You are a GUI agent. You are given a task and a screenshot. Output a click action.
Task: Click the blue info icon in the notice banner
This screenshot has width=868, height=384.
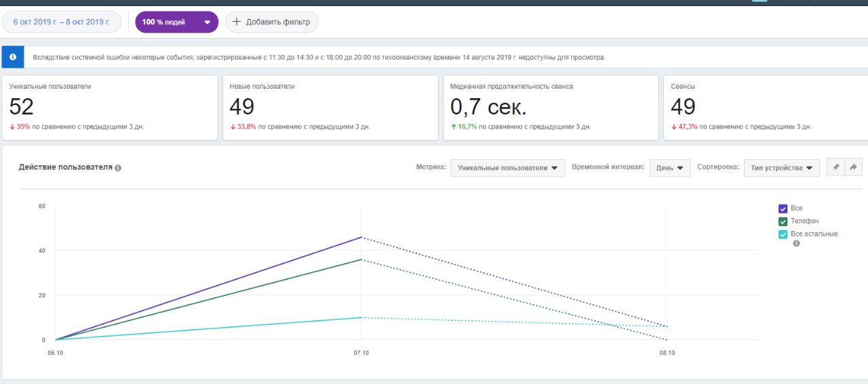[x=13, y=57]
